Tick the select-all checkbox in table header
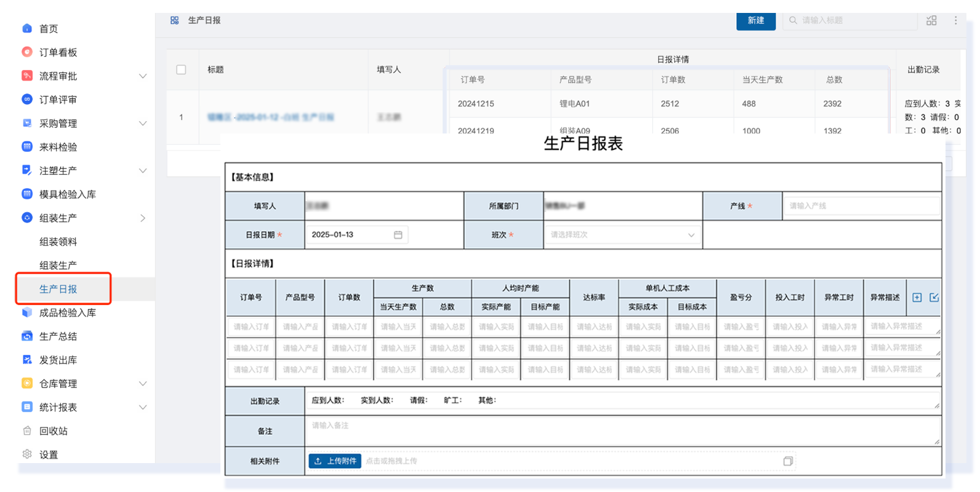The image size is (980, 492). pyautogui.click(x=181, y=69)
